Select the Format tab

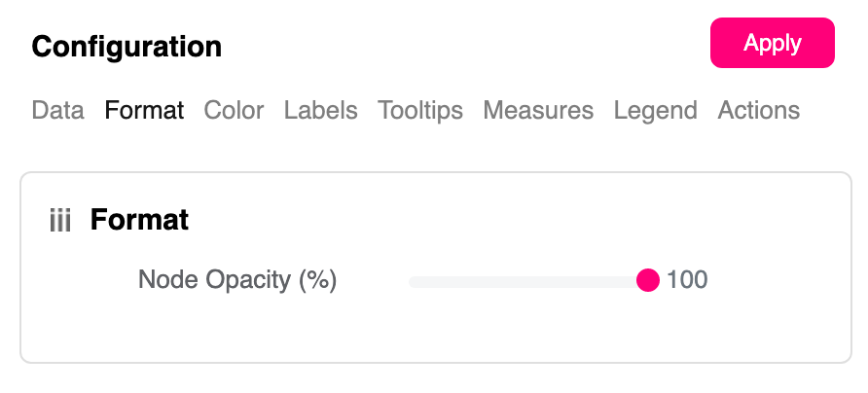click(144, 111)
